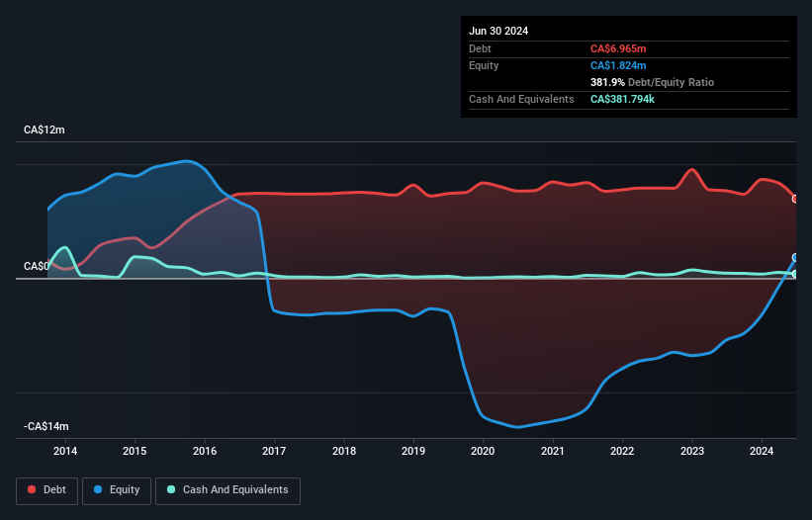Click the 2021 x-axis label

553,451
